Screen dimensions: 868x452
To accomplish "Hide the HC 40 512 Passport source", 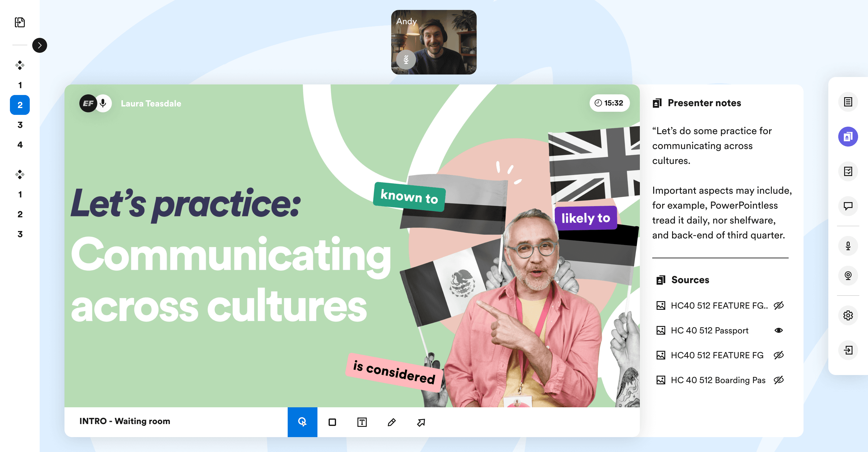I will (778, 330).
